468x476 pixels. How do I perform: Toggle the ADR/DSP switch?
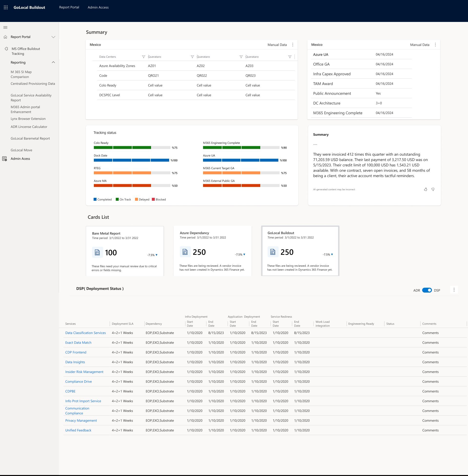pos(427,290)
